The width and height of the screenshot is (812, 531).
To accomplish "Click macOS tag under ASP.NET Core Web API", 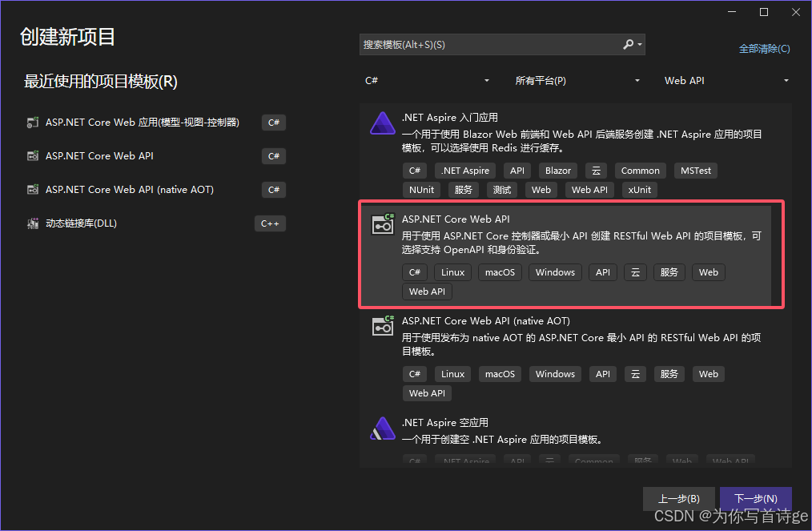I will [x=500, y=272].
